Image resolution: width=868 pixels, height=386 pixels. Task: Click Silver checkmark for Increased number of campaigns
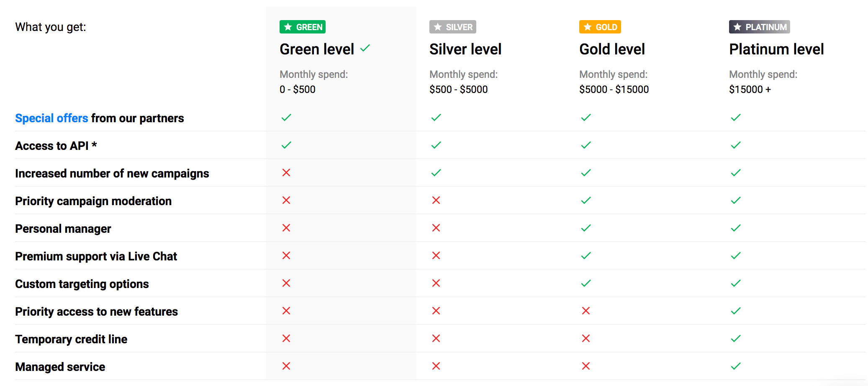pos(436,173)
